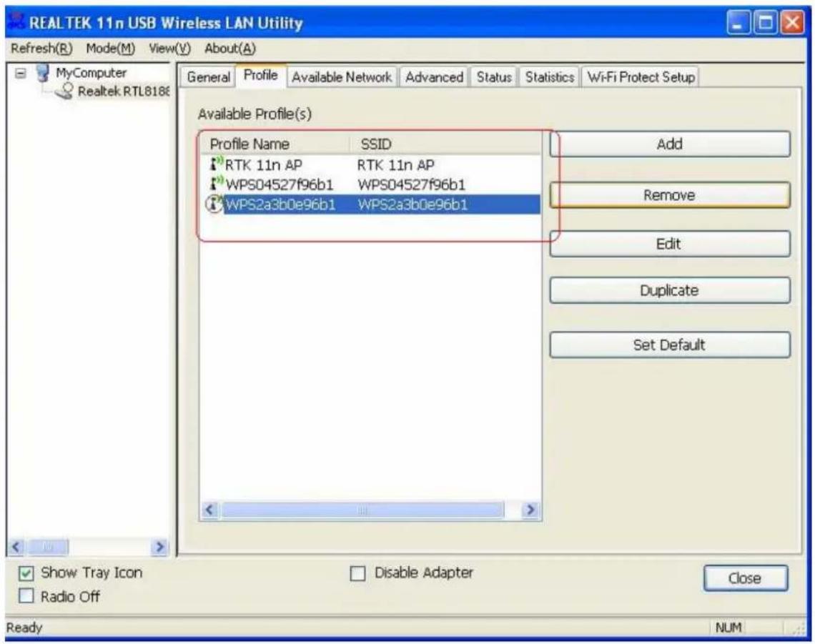
Task: Click profile list scrollbar right arrow
Action: (530, 510)
